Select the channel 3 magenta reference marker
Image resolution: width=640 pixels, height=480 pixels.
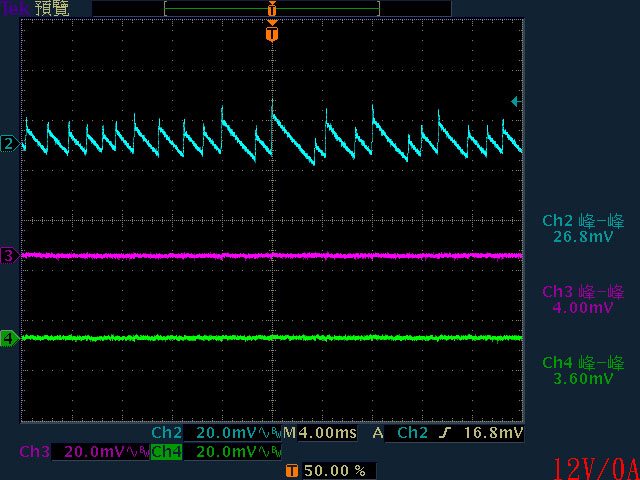point(9,256)
